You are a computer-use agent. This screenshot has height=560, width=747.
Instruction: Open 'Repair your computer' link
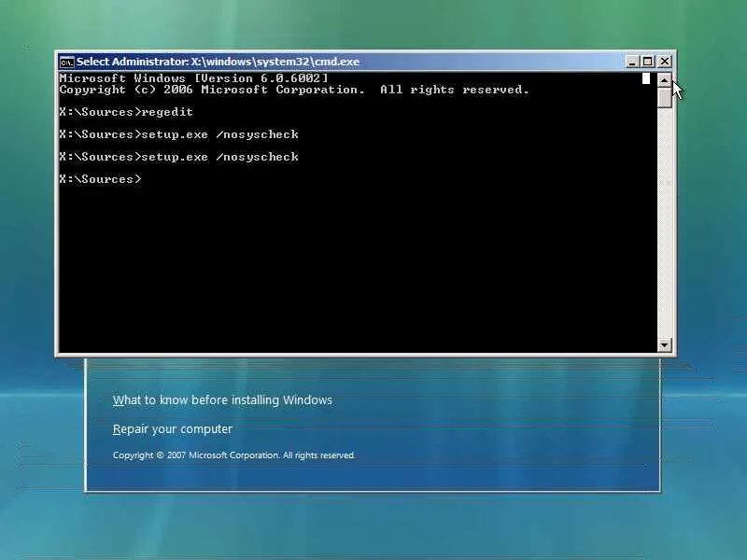coord(173,429)
